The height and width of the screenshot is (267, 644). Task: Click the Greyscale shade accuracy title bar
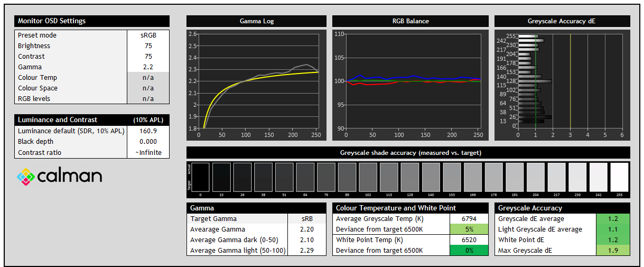click(408, 153)
